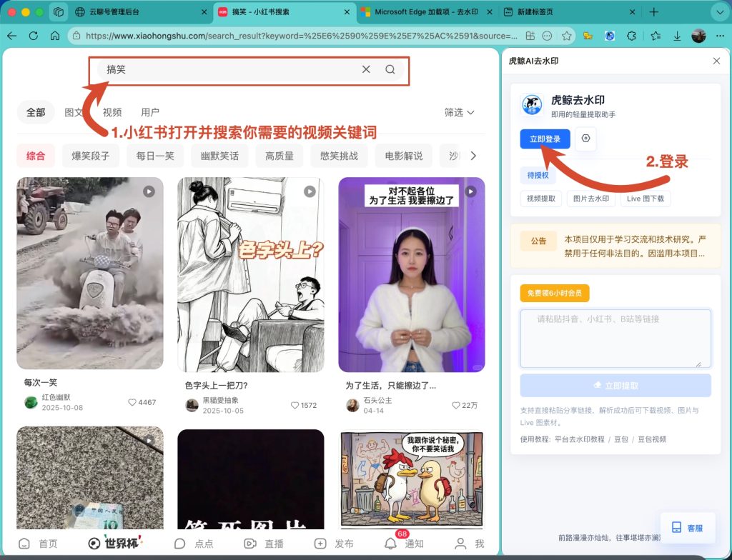This screenshot has width=732, height=560.
Task: Expand more category chips with right chevron
Action: [473, 156]
